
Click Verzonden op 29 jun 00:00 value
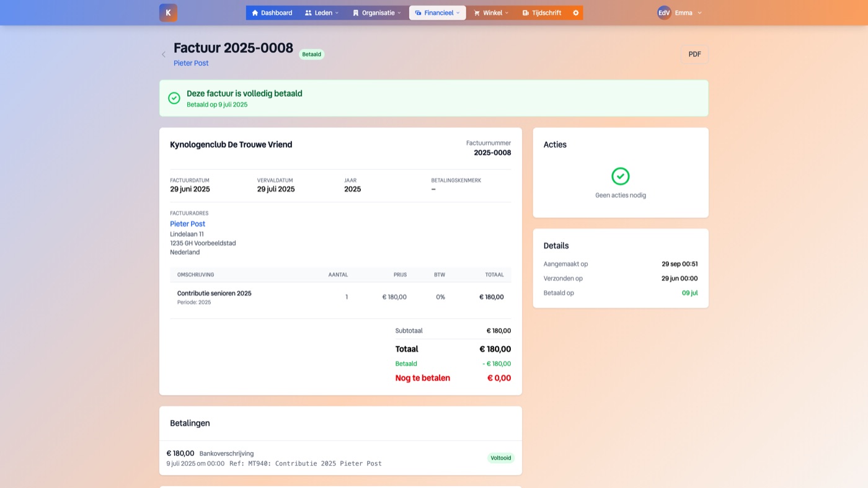(x=680, y=278)
